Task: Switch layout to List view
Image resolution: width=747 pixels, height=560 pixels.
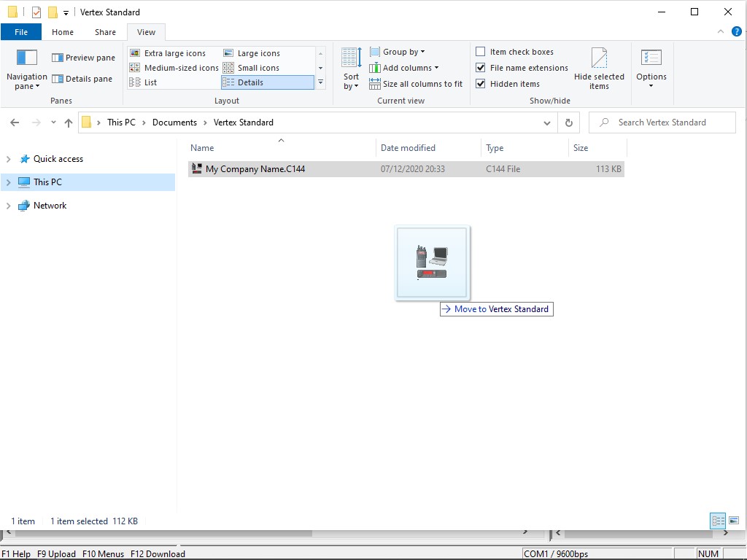Action: (144, 82)
